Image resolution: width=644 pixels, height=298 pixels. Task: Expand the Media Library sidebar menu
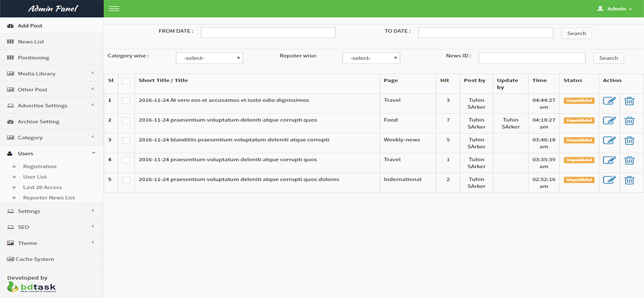pyautogui.click(x=37, y=73)
